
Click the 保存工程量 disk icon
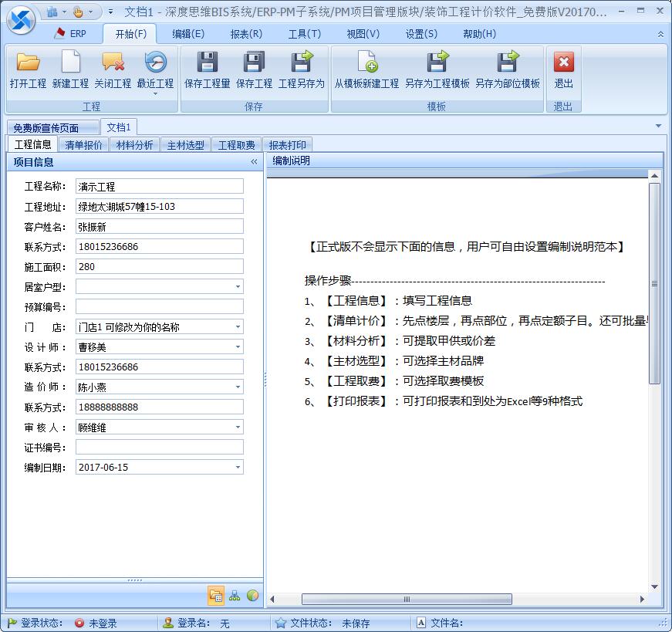point(207,63)
